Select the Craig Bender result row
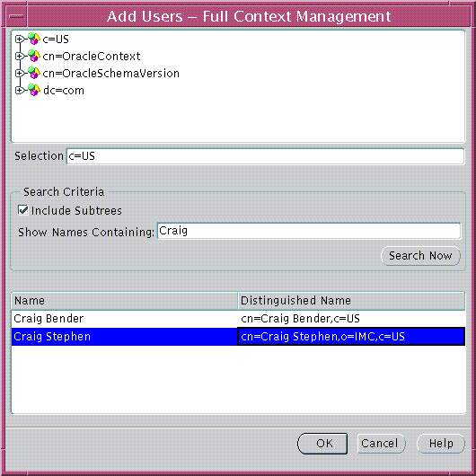Screen dimensions: 476x476 point(238,319)
